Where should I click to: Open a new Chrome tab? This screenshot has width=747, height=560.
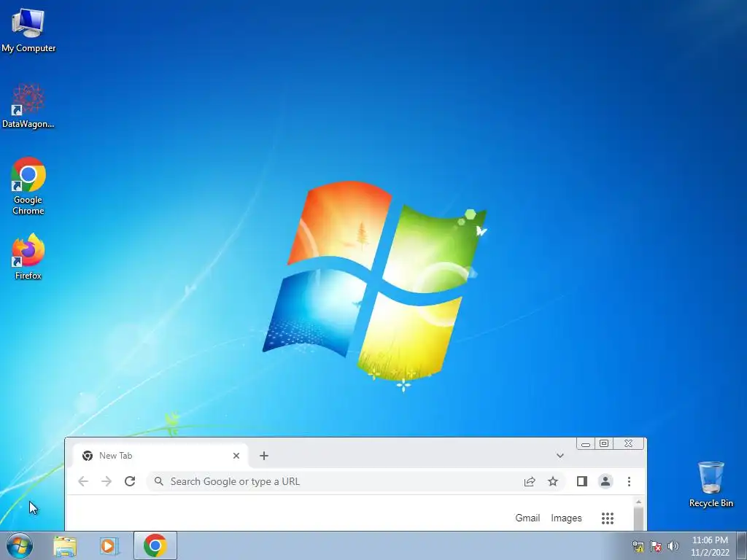pos(264,456)
